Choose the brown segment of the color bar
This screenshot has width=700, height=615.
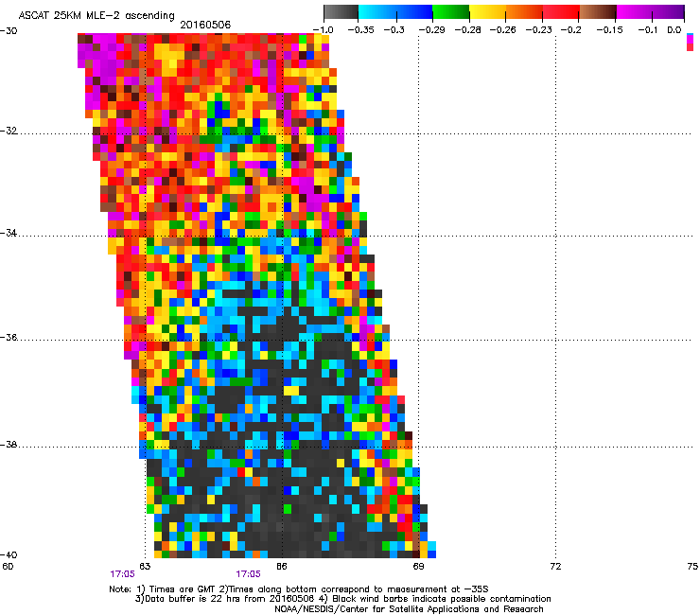pos(598,12)
